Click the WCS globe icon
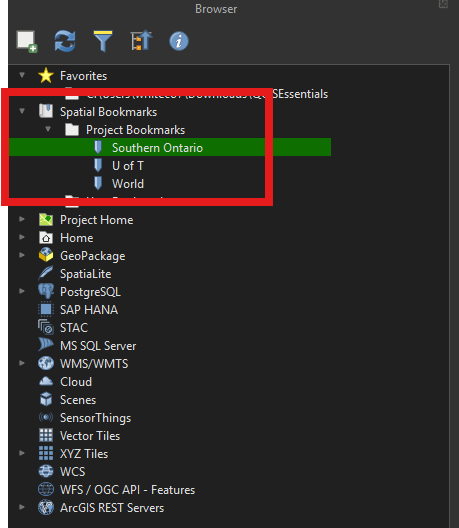 (x=46, y=471)
